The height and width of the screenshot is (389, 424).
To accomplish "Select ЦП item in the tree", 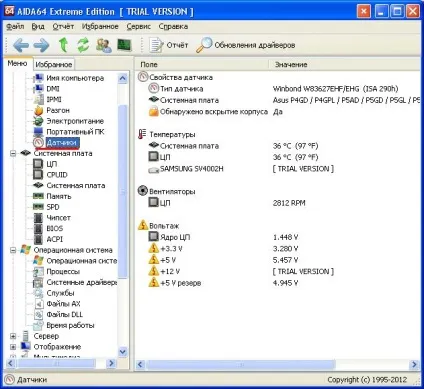I will click(52, 164).
